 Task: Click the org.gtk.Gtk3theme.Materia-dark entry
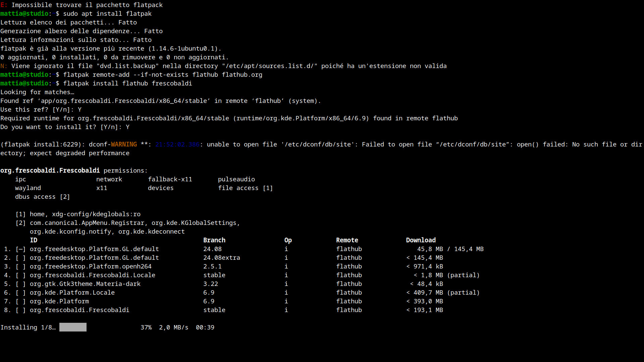coord(85,284)
